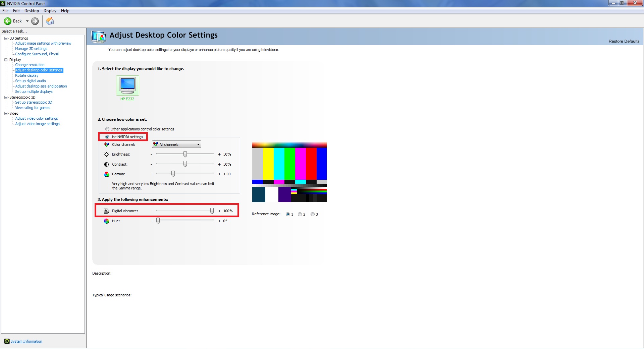Image resolution: width=644 pixels, height=349 pixels.
Task: Click the green Back arrow icon
Action: pos(7,21)
